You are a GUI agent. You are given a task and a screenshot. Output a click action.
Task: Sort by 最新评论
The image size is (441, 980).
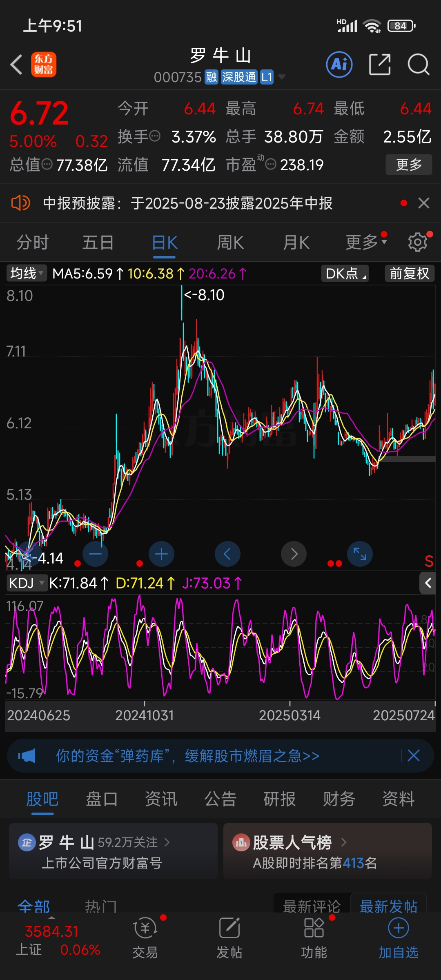click(312, 905)
